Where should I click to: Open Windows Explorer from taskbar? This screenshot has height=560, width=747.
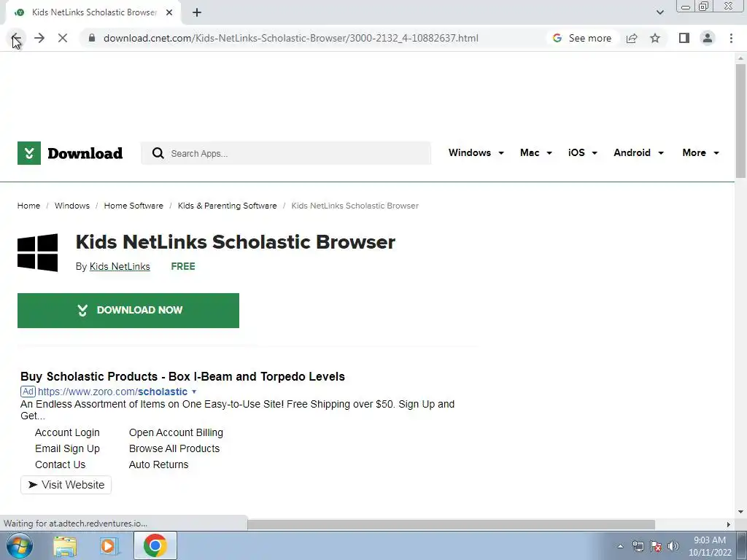click(65, 545)
